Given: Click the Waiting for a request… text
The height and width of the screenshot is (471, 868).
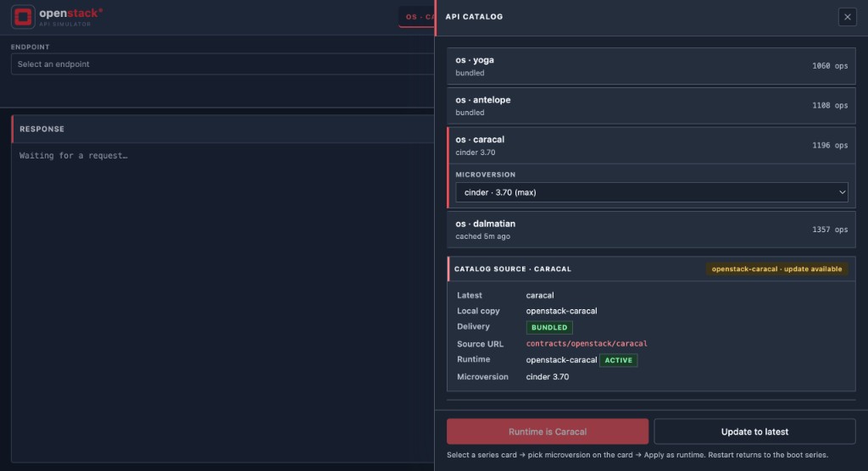Looking at the screenshot, I should tap(74, 156).
